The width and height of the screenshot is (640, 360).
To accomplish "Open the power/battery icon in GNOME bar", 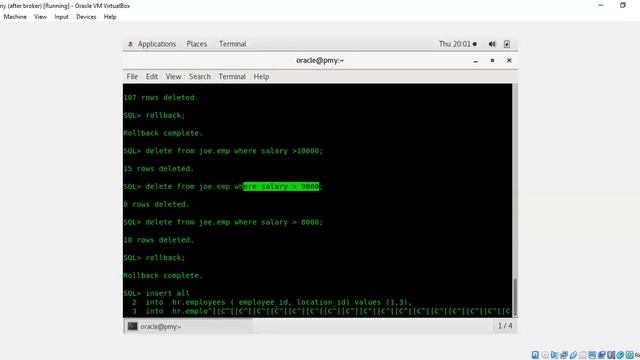I will tap(507, 44).
